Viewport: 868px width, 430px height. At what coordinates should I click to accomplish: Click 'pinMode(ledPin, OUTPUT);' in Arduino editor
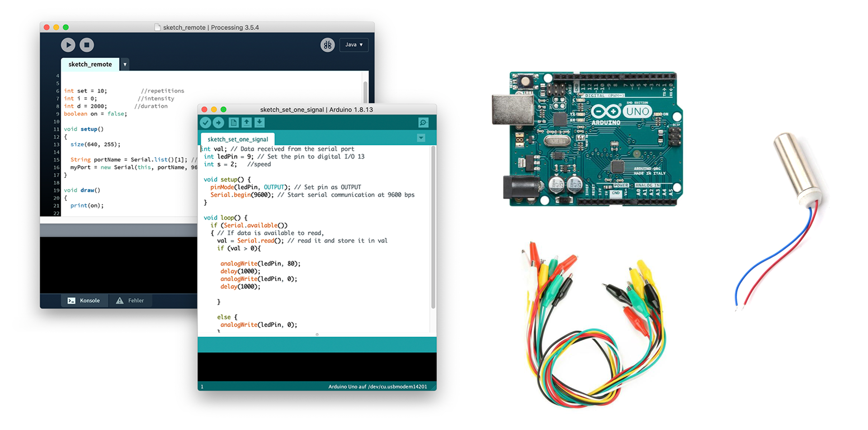(250, 187)
